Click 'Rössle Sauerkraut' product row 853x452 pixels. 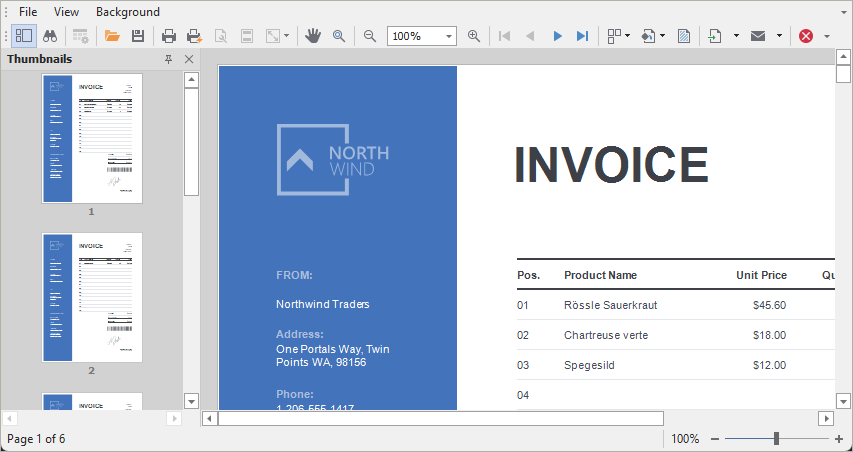tap(610, 305)
